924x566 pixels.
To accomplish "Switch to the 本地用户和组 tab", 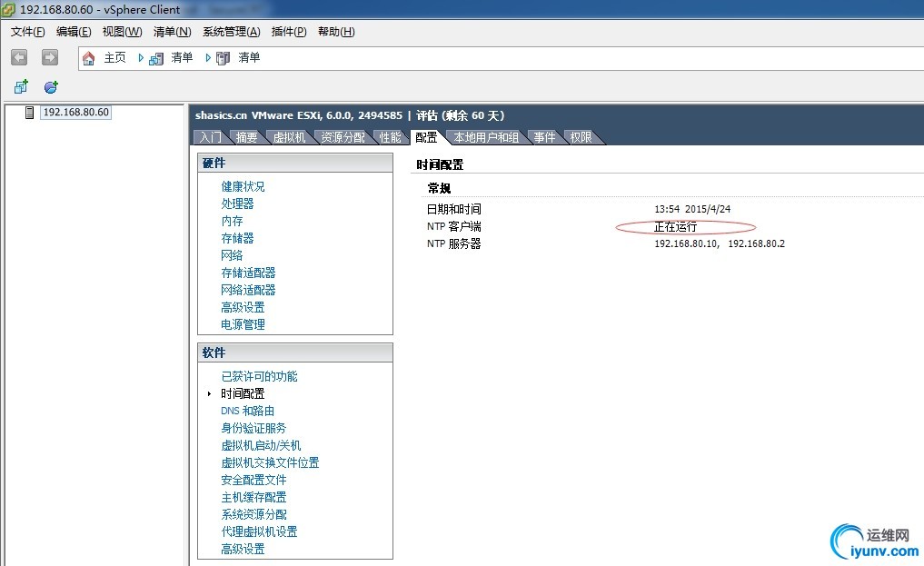I will click(x=486, y=137).
